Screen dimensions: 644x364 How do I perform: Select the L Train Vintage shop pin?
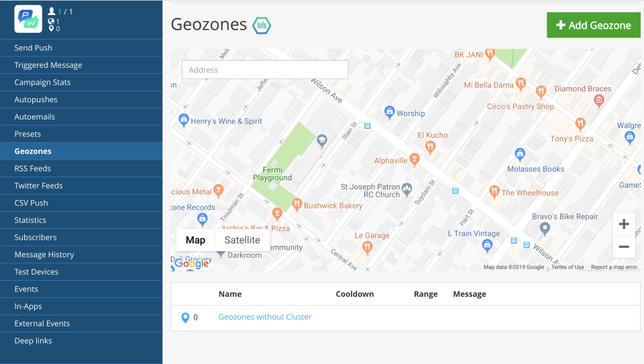(x=487, y=246)
